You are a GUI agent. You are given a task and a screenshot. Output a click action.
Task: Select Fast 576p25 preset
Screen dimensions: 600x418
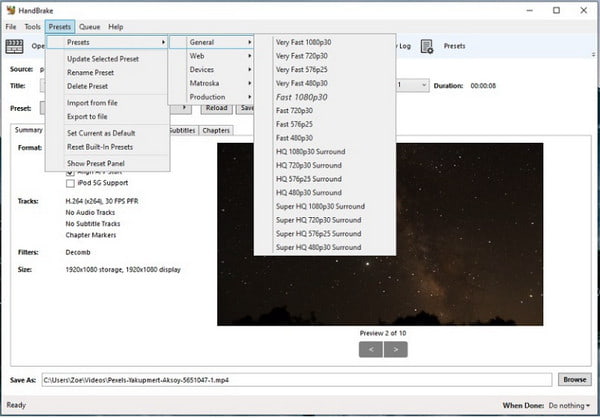pos(325,124)
